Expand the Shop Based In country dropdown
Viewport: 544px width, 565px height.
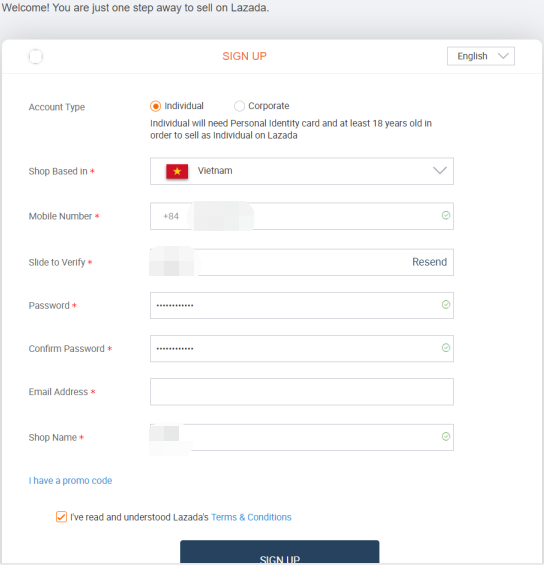click(302, 171)
